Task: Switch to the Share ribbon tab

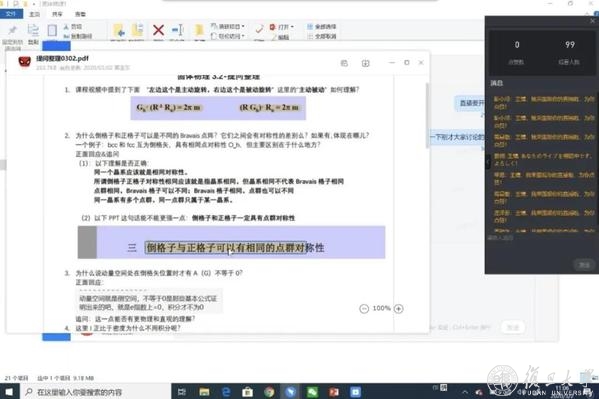Action: [57, 14]
